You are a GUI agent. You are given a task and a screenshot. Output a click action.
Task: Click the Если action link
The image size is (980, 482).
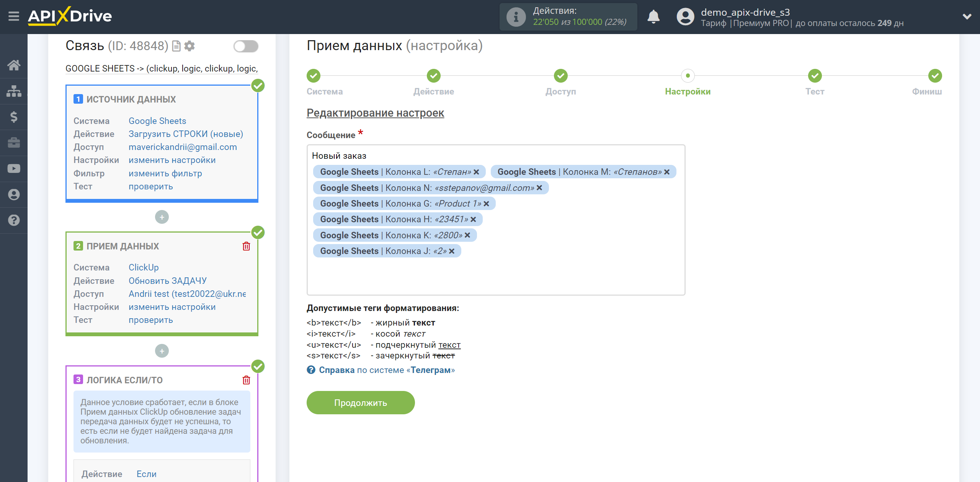[x=147, y=474]
